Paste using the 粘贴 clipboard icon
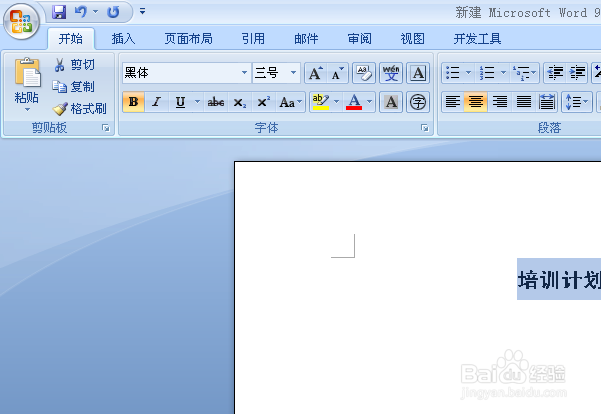This screenshot has height=414, width=601. pyautogui.click(x=27, y=72)
